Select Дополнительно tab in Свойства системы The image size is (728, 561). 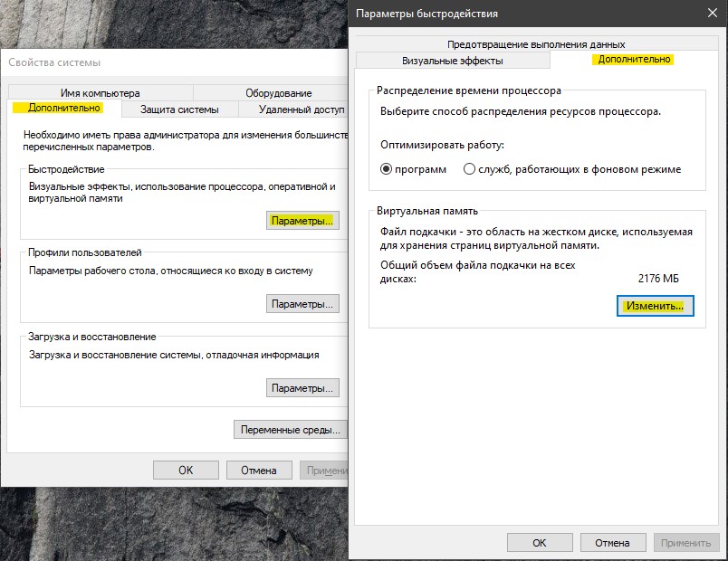[x=64, y=108]
